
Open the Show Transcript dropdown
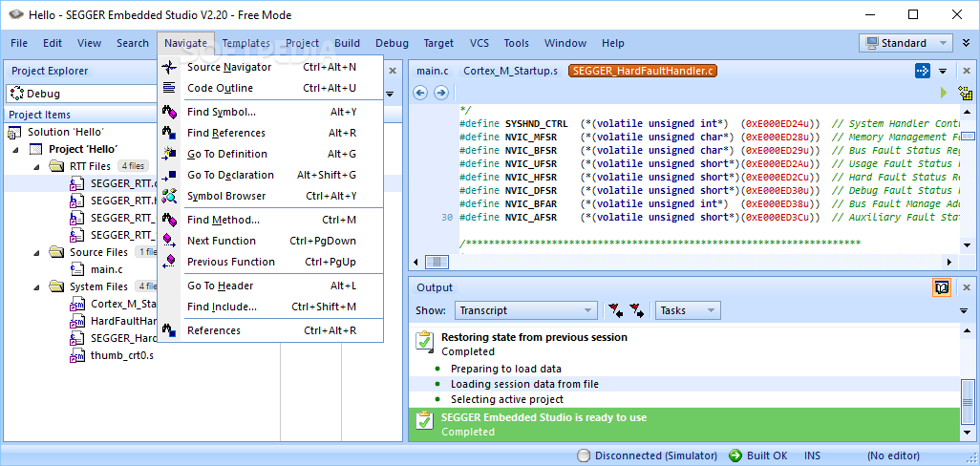(525, 310)
